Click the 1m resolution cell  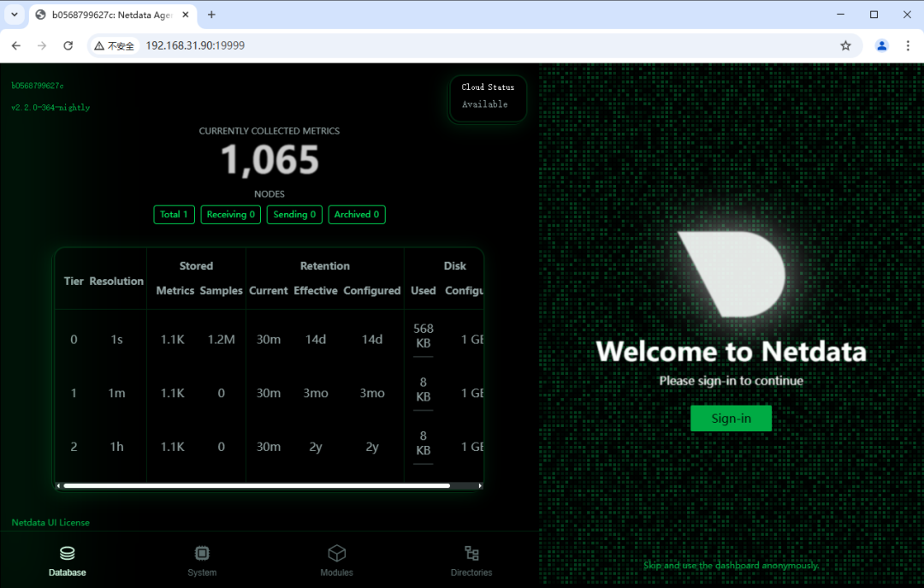tap(116, 394)
